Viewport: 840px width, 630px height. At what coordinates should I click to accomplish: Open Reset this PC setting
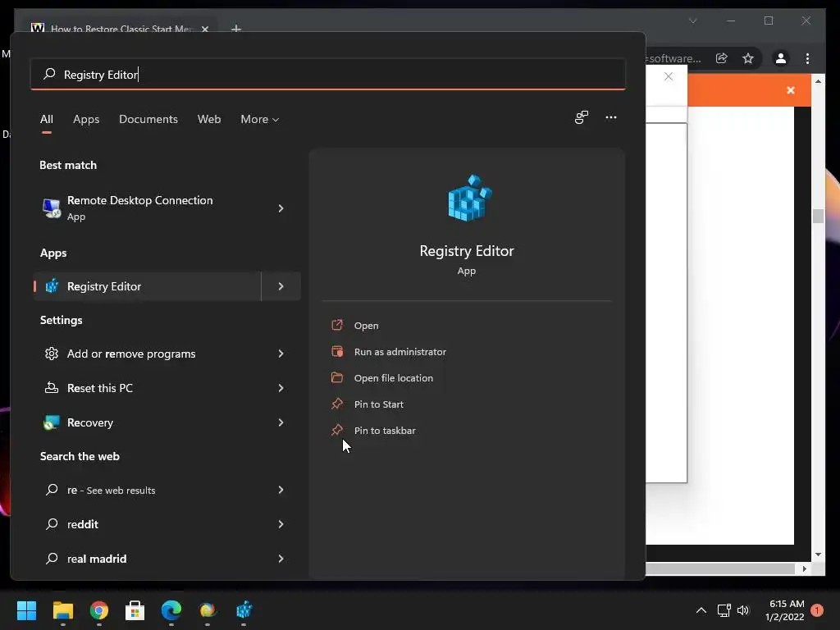point(148,388)
